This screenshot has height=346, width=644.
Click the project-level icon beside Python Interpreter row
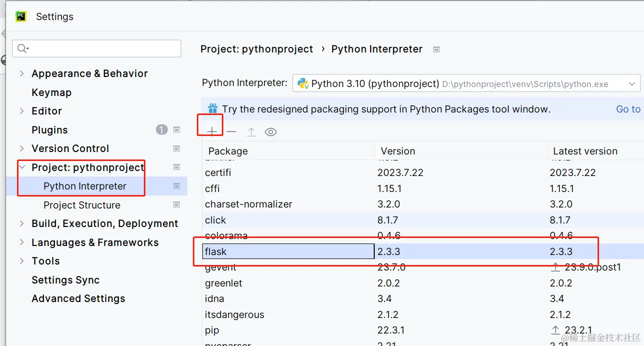tap(176, 186)
